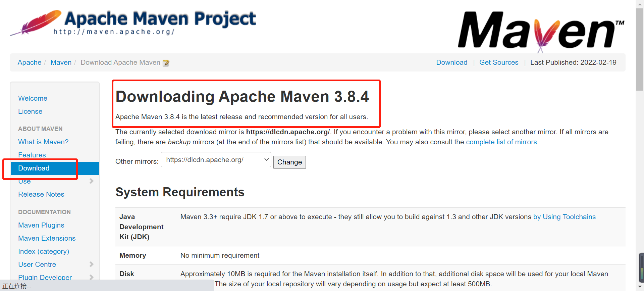This screenshot has height=291, width=644.
Task: Click the Java Development Kit (JDK) row label
Action: click(141, 227)
